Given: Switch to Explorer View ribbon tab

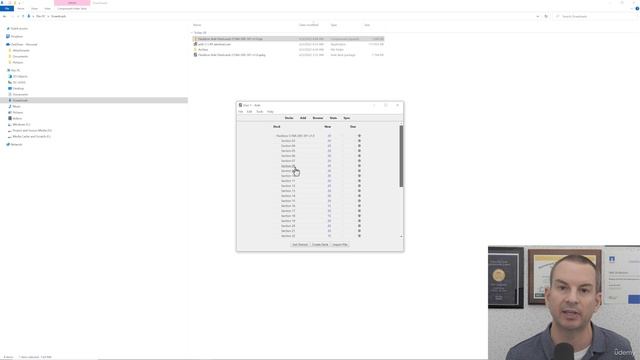Looking at the screenshot, I should tap(47, 9).
